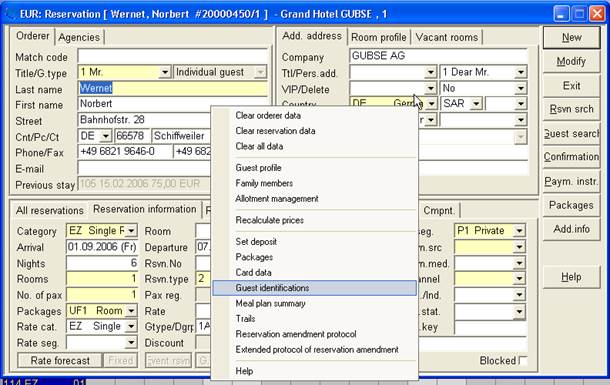Image resolution: width=610 pixels, height=385 pixels.
Task: Click the No. of pax field
Action: pos(102,295)
